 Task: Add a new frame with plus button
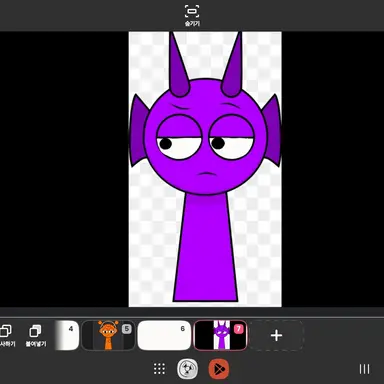click(x=276, y=335)
